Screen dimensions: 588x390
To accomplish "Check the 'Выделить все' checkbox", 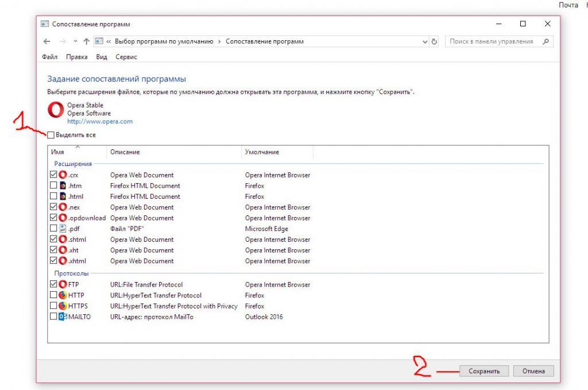I will (51, 134).
